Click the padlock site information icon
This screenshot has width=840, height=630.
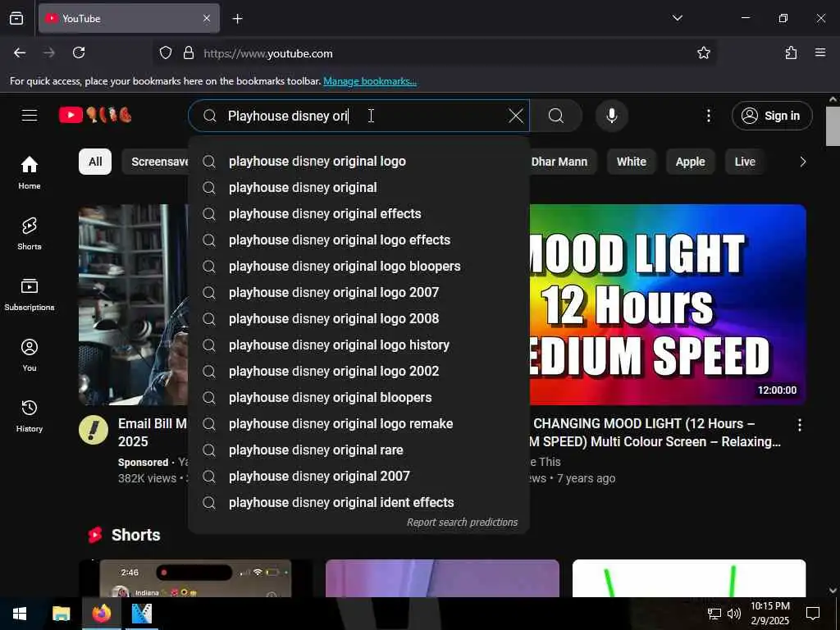pos(188,53)
